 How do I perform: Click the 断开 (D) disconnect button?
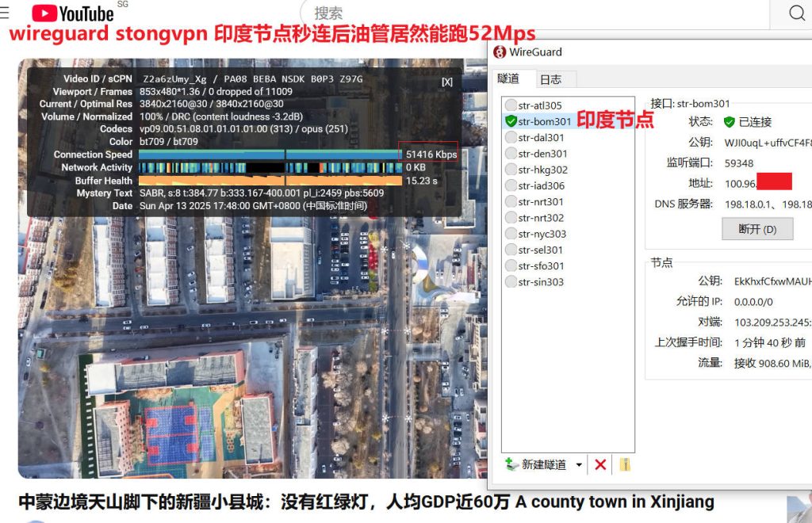tap(757, 229)
